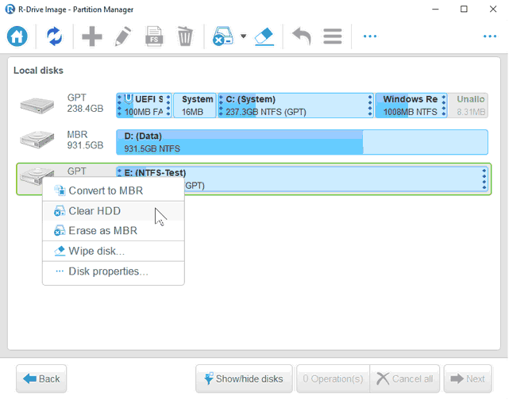The height and width of the screenshot is (419, 532).
Task: Open the operations list hamburger icon
Action: coord(333,37)
